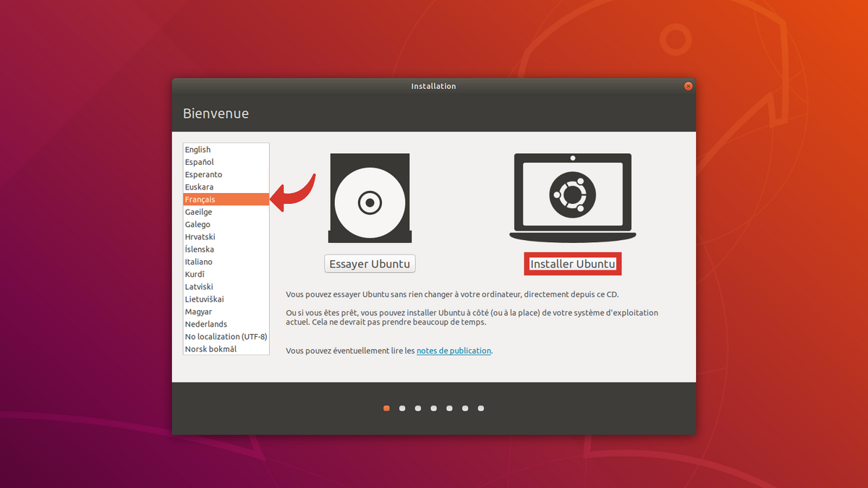Choose Español language

pos(226,162)
